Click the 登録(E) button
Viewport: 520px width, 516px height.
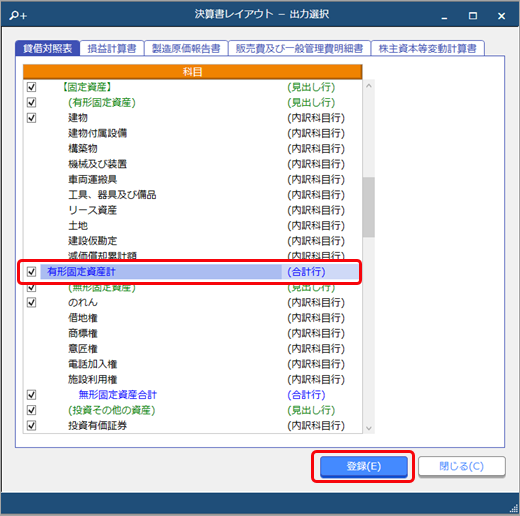(x=364, y=466)
